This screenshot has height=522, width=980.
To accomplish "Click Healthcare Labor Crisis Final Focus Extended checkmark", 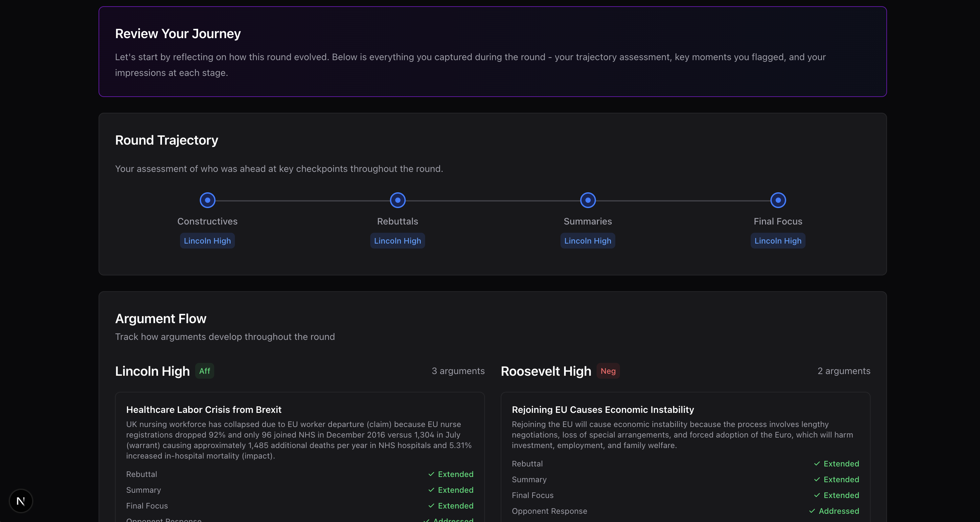I will click(x=431, y=506).
